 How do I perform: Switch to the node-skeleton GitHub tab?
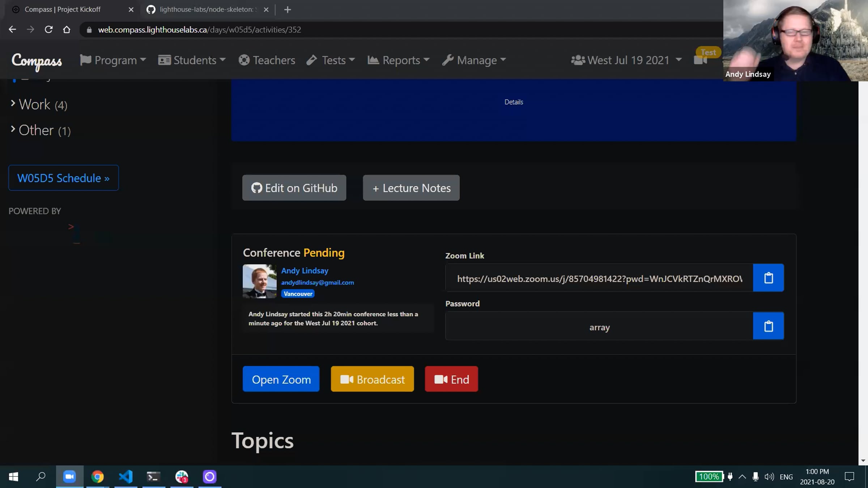tap(206, 9)
